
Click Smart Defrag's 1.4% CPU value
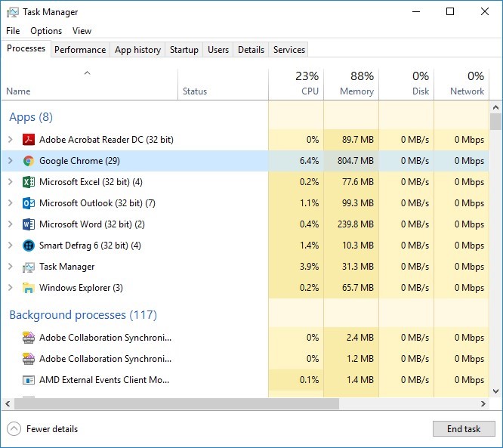[x=309, y=246]
